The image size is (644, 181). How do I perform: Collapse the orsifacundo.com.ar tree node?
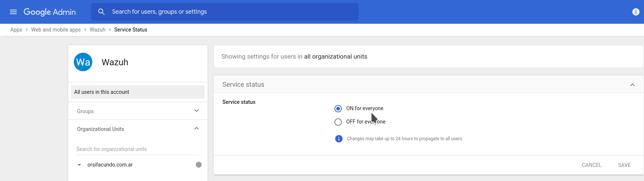coord(79,165)
